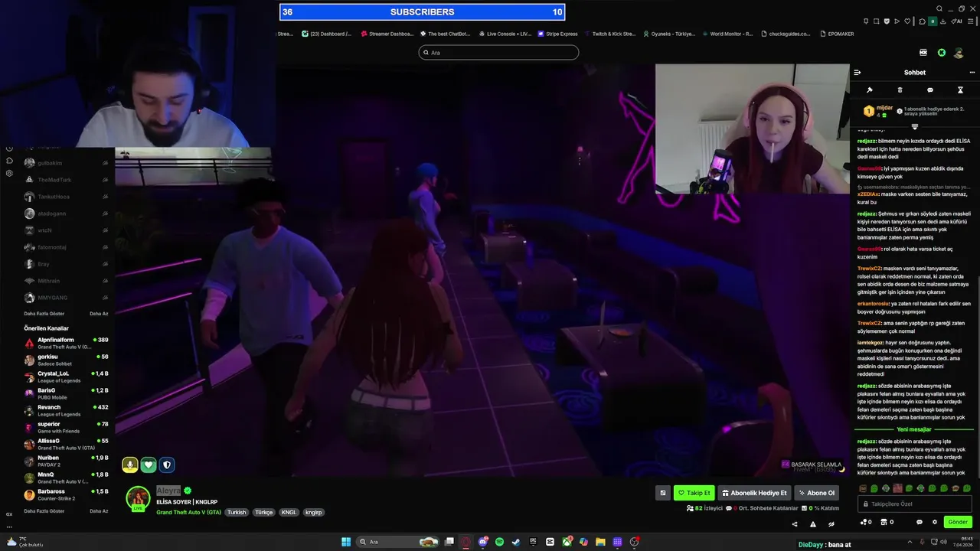Viewport: 980px width, 551px height.
Task: Open the browser easy setup sliders icon
Action: [x=970, y=21]
